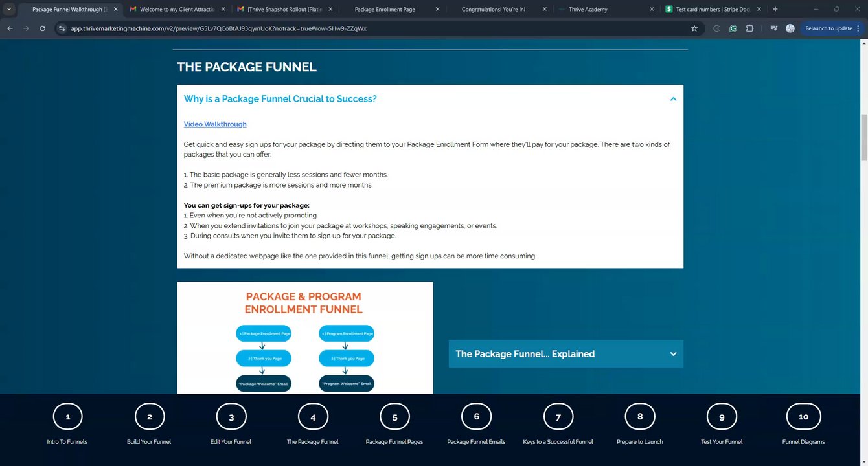
Task: Open the tab search dropdown arrow
Action: (9, 9)
